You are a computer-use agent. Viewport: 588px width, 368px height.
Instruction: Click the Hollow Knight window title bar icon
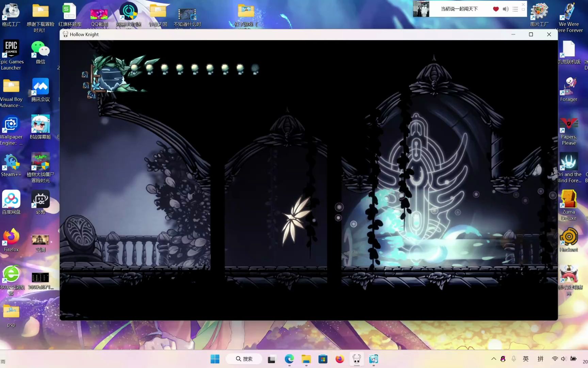(65, 34)
